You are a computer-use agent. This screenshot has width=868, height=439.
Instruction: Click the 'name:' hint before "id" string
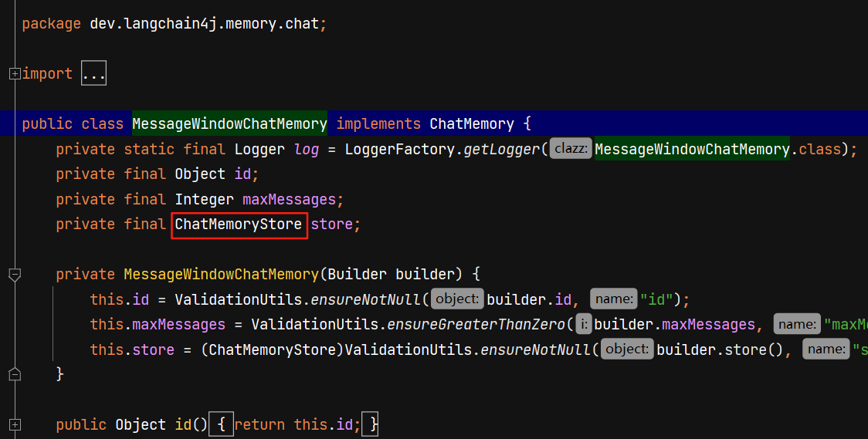tap(613, 299)
